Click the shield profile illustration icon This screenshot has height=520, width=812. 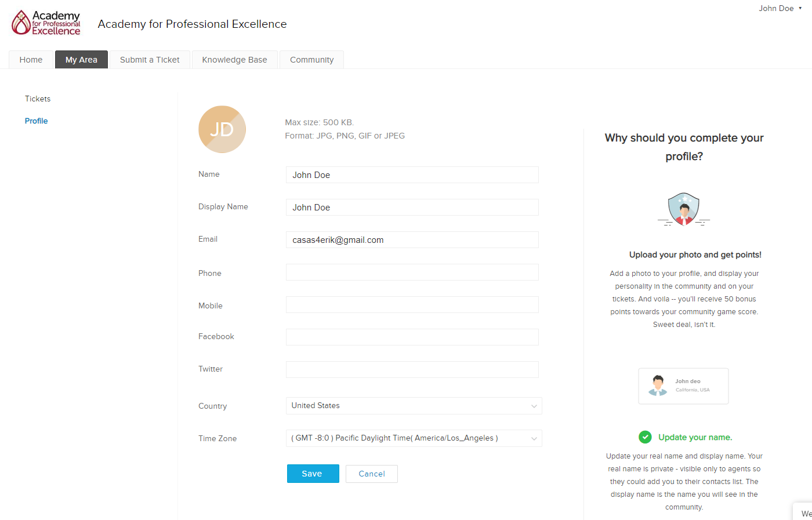click(684, 209)
